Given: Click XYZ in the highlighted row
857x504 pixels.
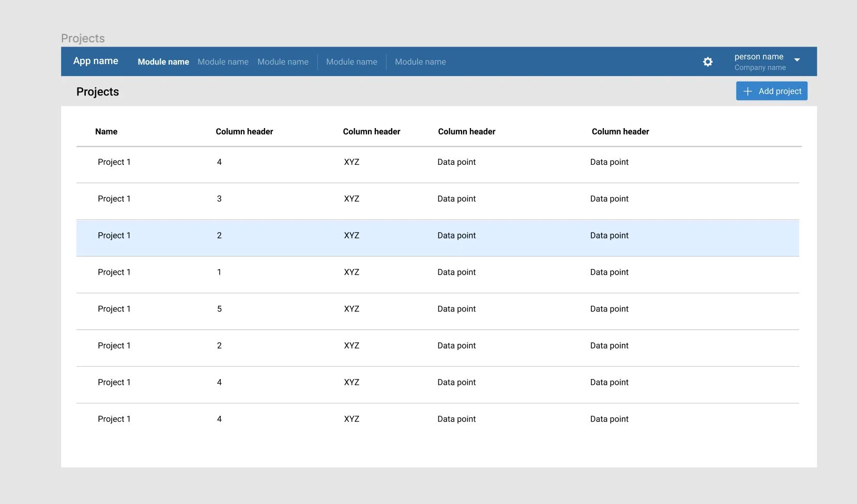Looking at the screenshot, I should tap(351, 235).
